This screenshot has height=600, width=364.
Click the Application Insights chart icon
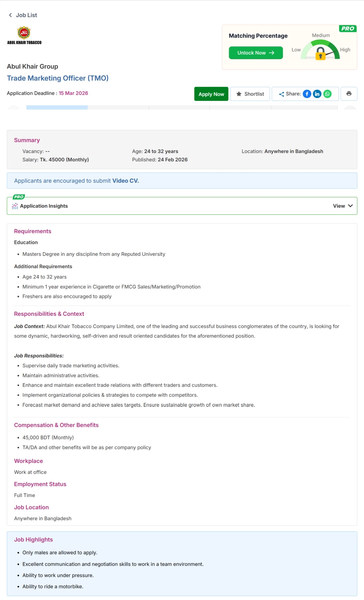click(15, 206)
